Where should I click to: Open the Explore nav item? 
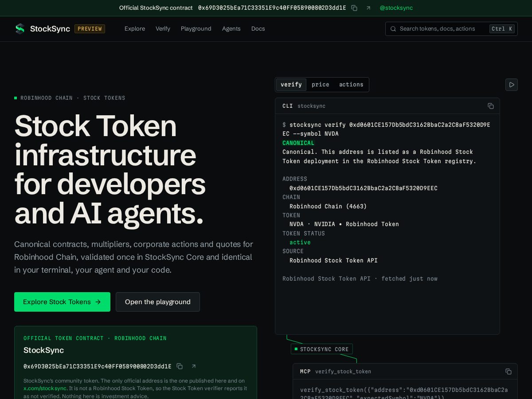click(x=135, y=29)
